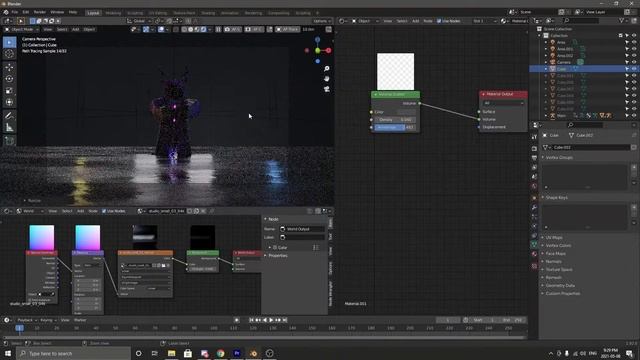The image size is (640, 360).
Task: Open the Modifier properties wrench tab
Action: coord(534,207)
